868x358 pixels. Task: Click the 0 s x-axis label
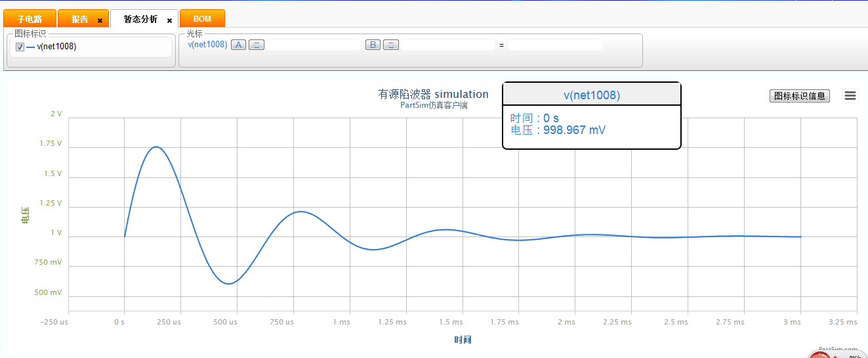(119, 322)
